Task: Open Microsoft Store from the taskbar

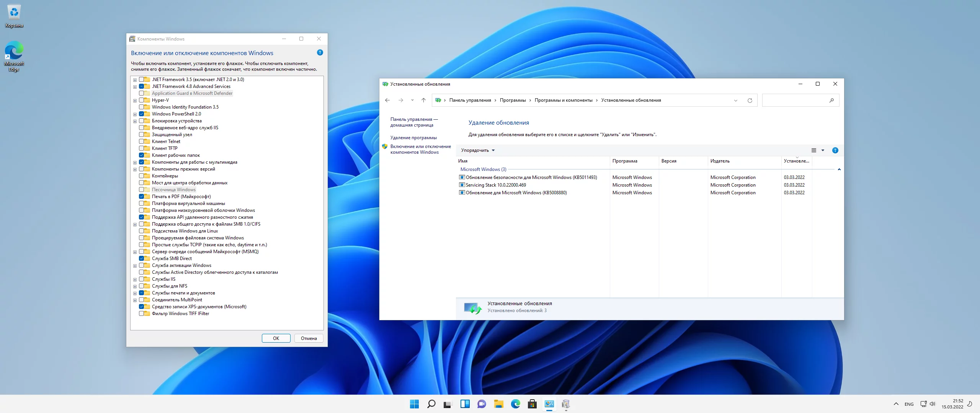Action: click(x=532, y=404)
